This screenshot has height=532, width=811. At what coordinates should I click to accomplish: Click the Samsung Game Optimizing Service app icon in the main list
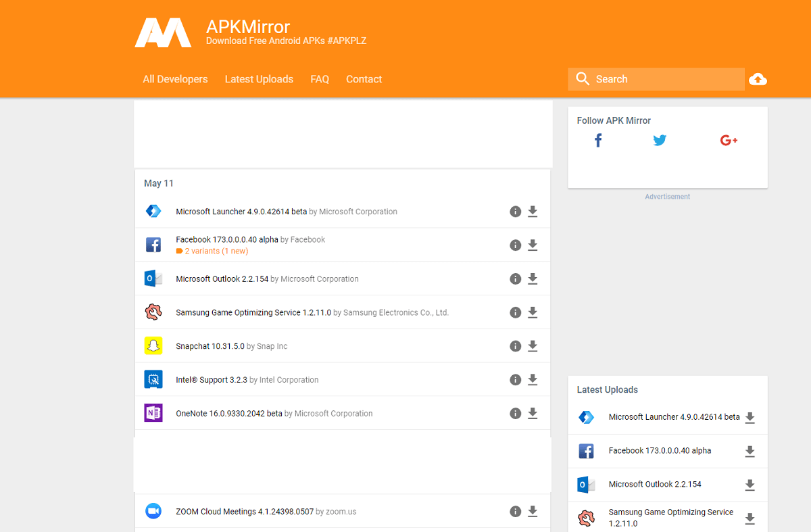153,312
